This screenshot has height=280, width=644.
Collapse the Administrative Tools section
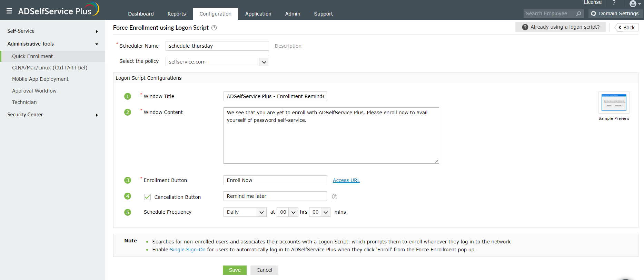(52, 44)
